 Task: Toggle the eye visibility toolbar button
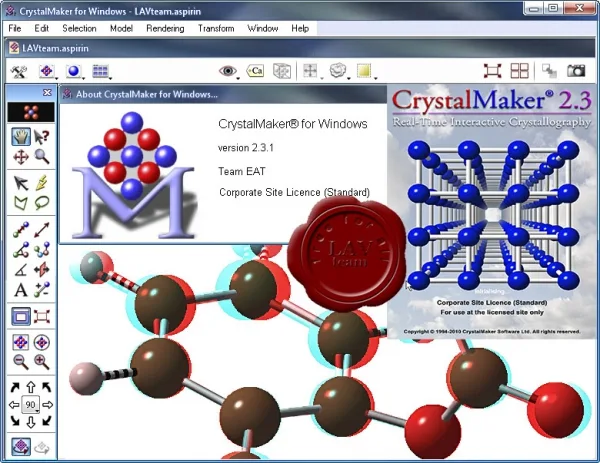click(228, 71)
